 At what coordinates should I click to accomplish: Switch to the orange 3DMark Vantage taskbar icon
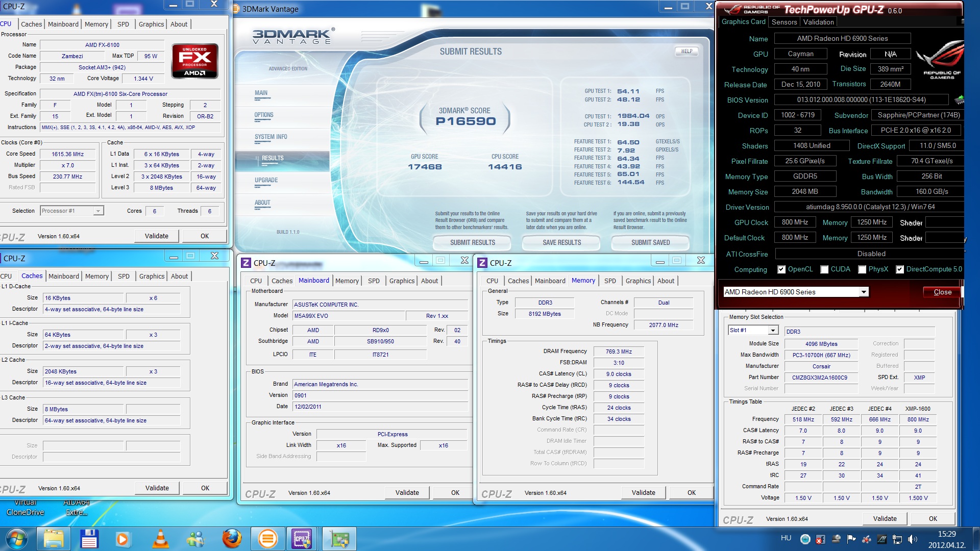point(267,539)
